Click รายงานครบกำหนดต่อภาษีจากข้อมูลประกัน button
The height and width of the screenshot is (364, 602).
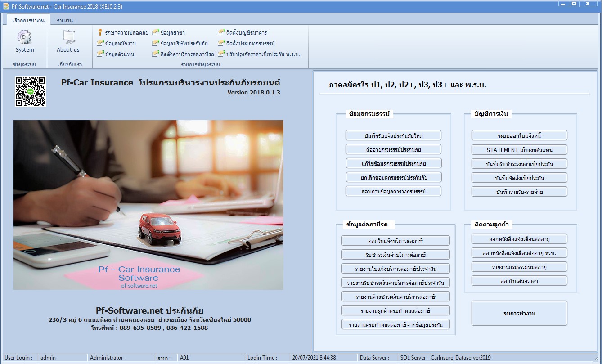(x=395, y=324)
